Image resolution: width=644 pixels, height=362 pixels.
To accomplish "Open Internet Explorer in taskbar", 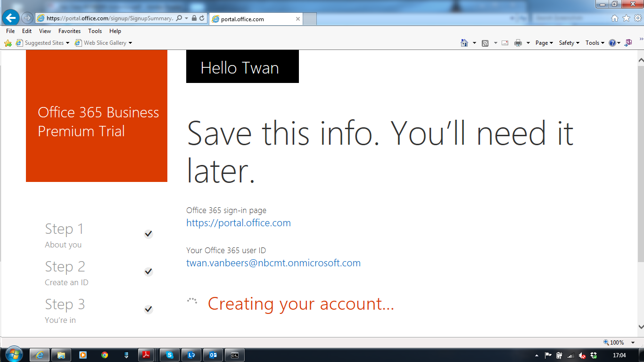I will pyautogui.click(x=40, y=355).
